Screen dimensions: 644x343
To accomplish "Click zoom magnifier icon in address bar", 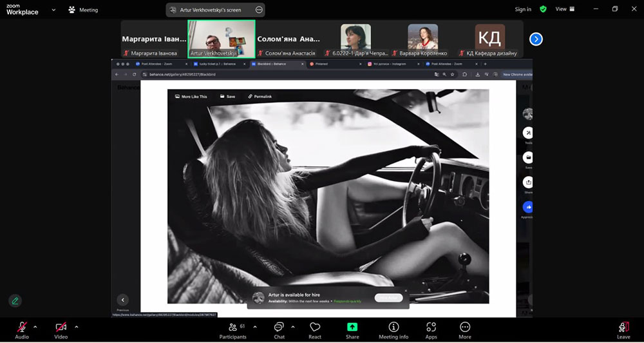I will (444, 74).
